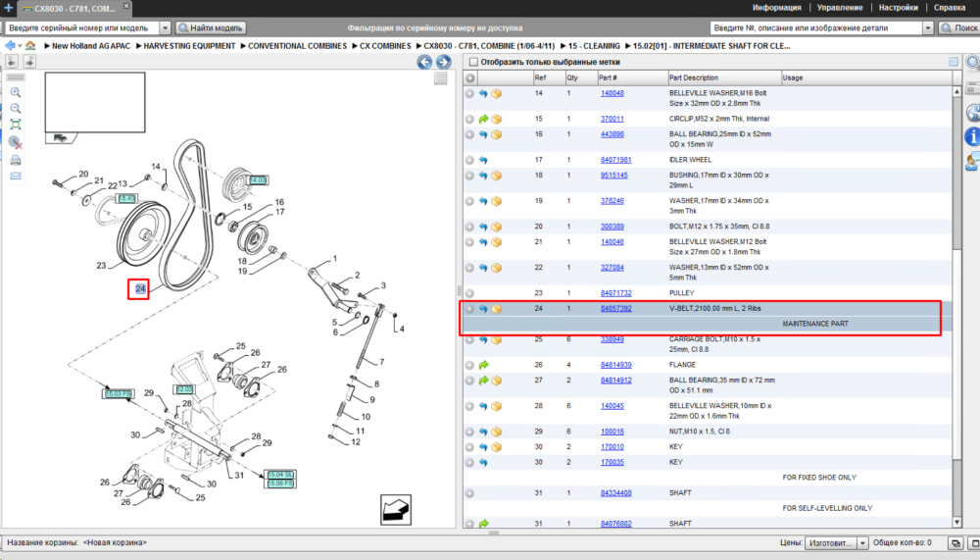The height and width of the screenshot is (560, 980).
Task: Select the CX8030 - C781 tab
Action: point(73,8)
